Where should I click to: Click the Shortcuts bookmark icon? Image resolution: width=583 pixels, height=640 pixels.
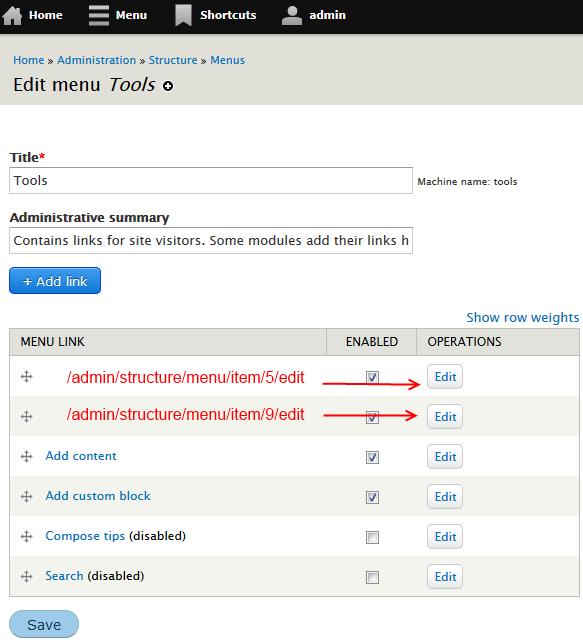point(184,15)
